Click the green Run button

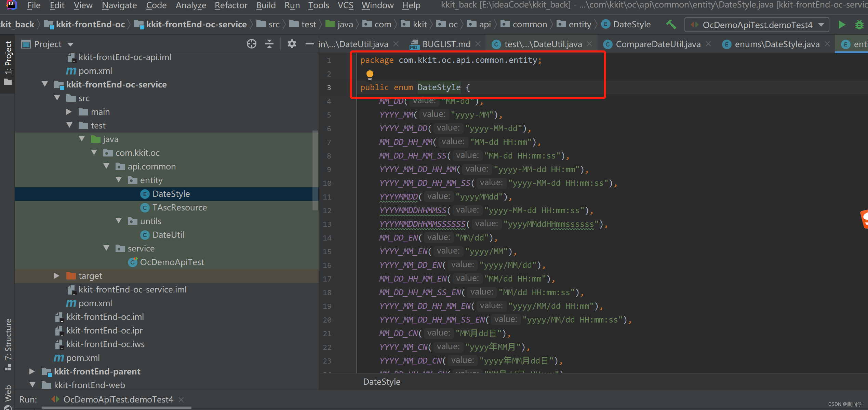tap(842, 25)
